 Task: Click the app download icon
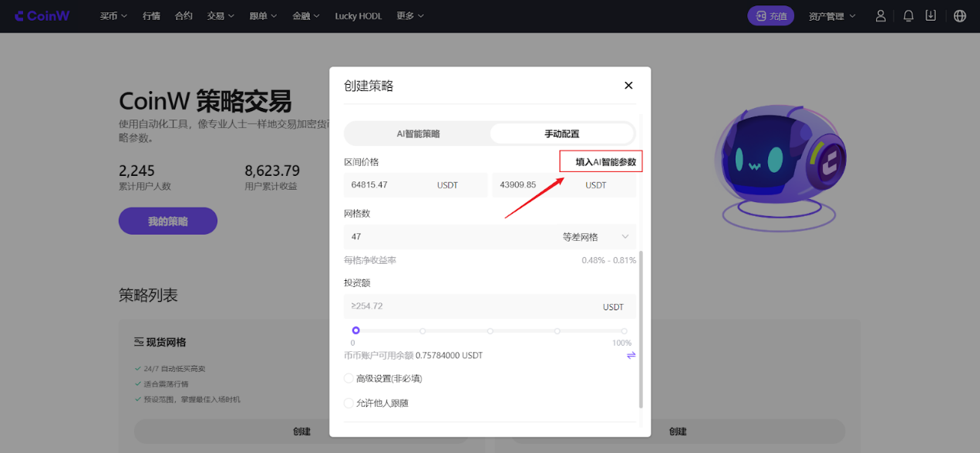click(x=931, y=16)
